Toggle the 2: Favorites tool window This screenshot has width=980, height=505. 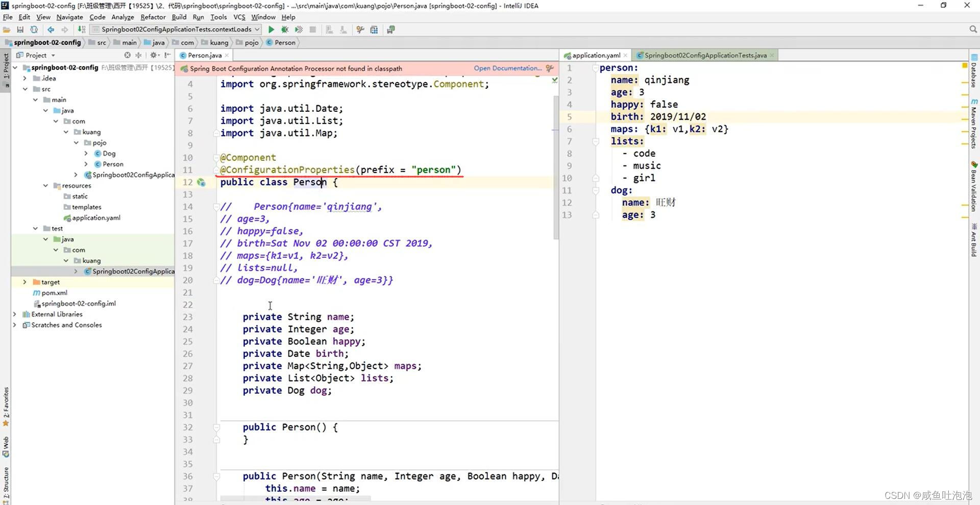click(6, 406)
